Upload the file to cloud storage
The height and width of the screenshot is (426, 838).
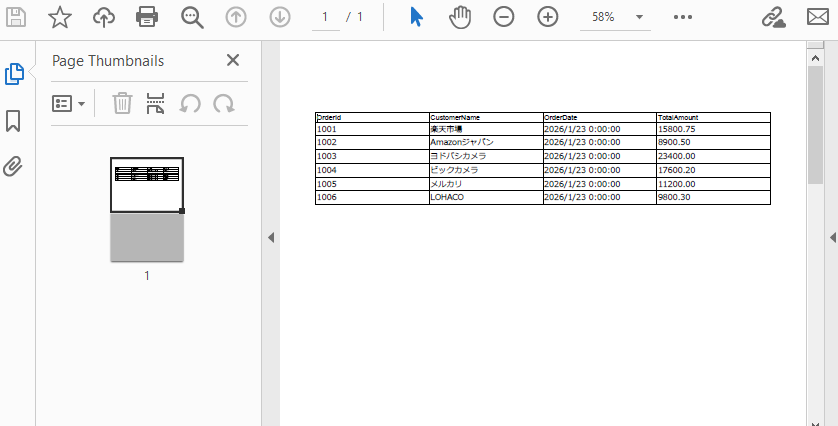[x=104, y=17]
